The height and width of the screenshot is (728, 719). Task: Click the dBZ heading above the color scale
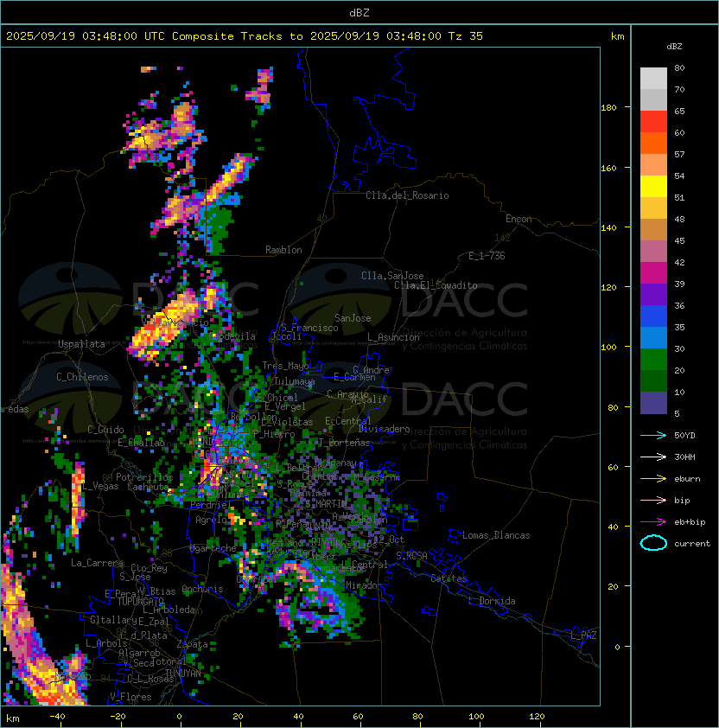(674, 47)
